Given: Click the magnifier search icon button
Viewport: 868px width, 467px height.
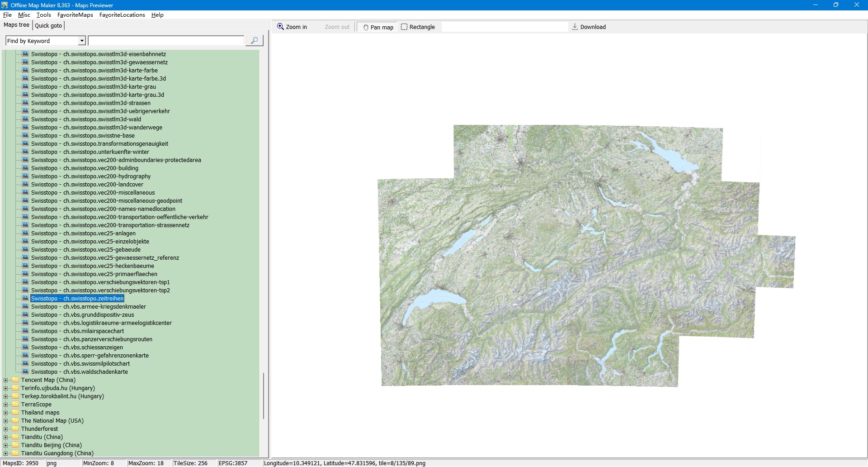Looking at the screenshot, I should pyautogui.click(x=254, y=41).
